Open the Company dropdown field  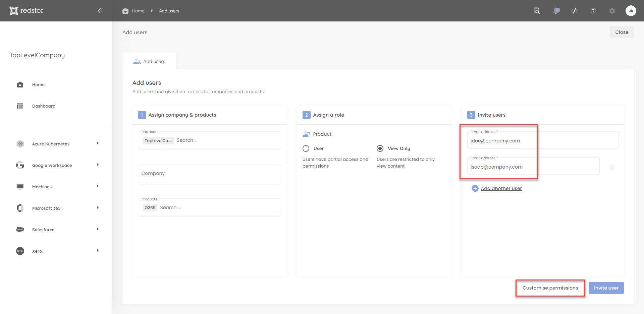pos(209,174)
